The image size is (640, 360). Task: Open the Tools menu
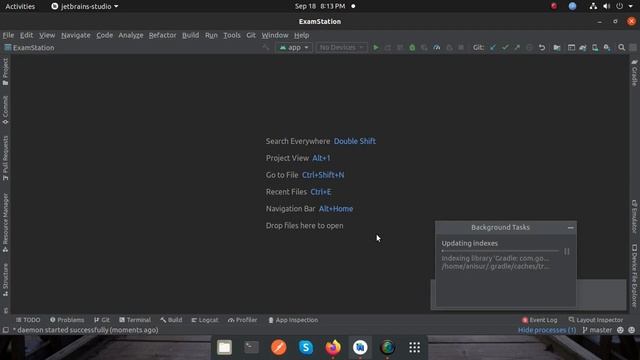[x=232, y=35]
